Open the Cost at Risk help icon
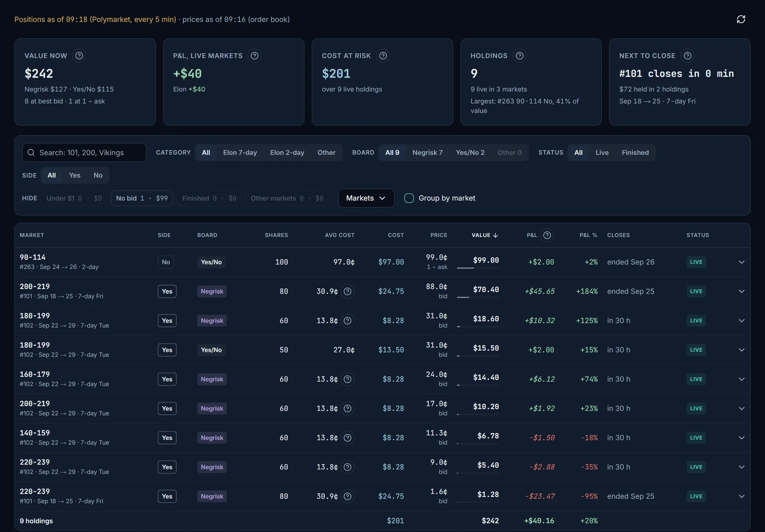This screenshot has width=765, height=532. coord(383,56)
